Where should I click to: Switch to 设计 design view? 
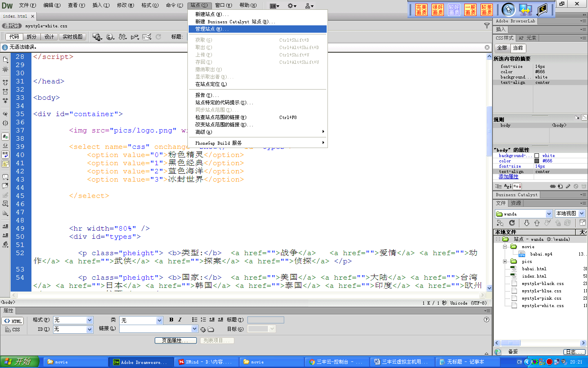coord(49,37)
